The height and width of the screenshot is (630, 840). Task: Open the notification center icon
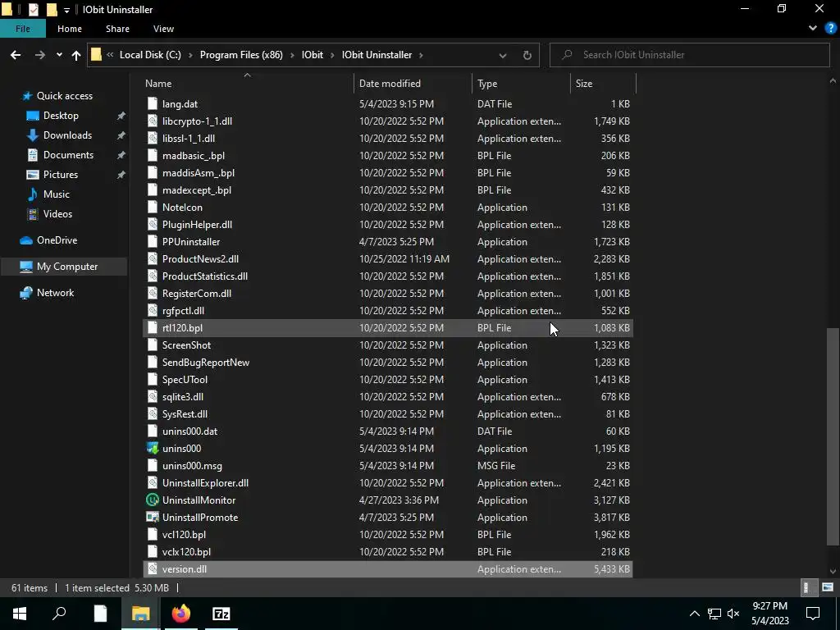813,614
